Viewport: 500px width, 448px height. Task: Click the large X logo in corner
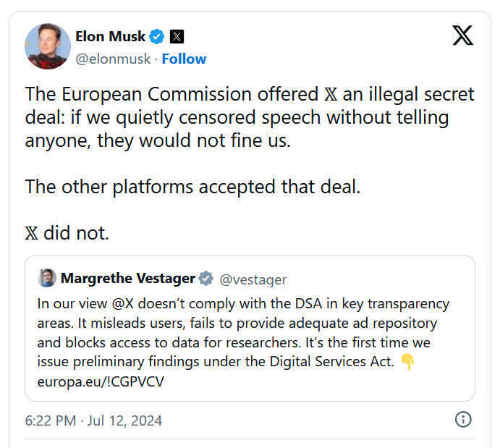pyautogui.click(x=462, y=35)
